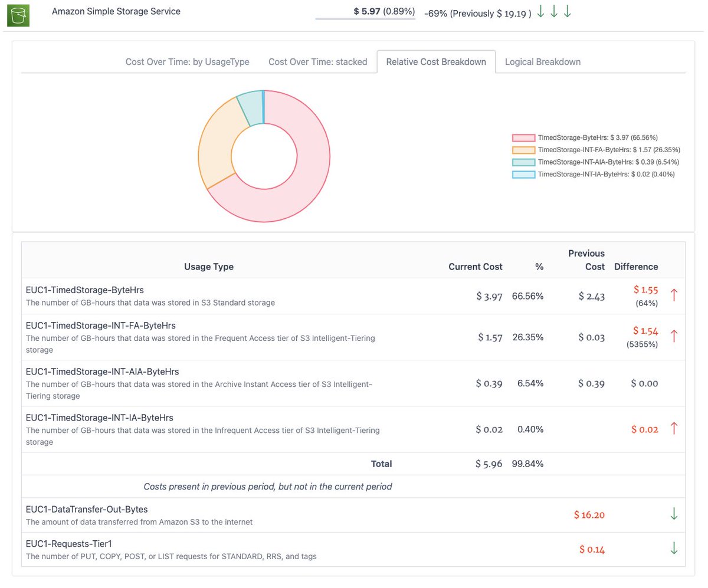Click red up arrow in EUC1-TimedStorage-ByteHrs row
The image size is (708, 588).
674,295
